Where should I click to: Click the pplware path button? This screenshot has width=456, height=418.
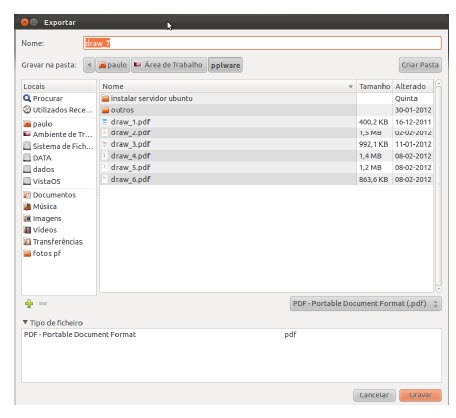tap(225, 65)
